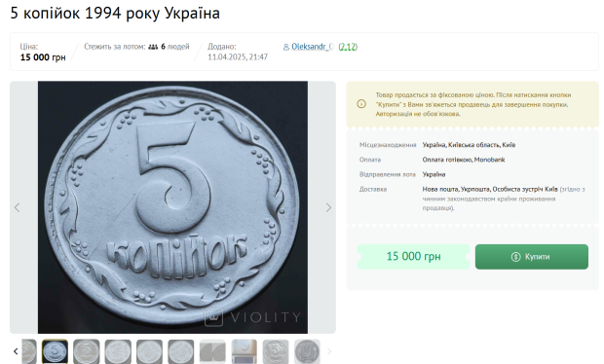This screenshot has width=604, height=364.
Task: Click the info icon in the yellow notice
Action: [361, 104]
